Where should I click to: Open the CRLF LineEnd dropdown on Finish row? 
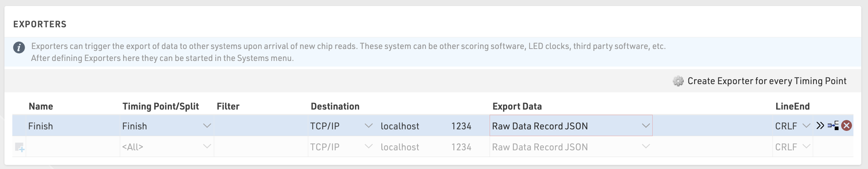806,126
